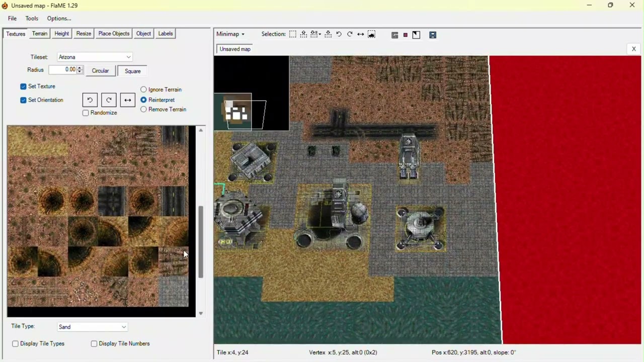This screenshot has width=644, height=362.
Task: Flip selection horizontally in toolbar
Action: coord(361,34)
